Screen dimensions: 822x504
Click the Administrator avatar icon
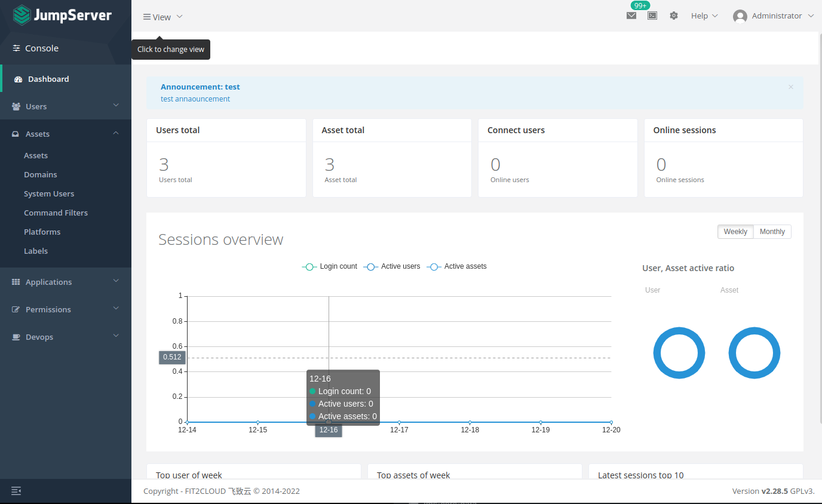[740, 16]
